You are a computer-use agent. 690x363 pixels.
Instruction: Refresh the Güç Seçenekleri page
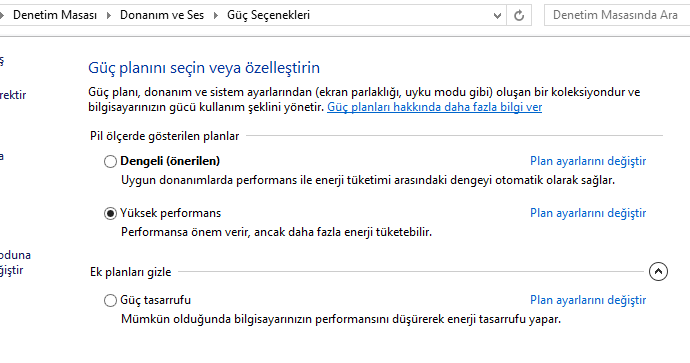pos(519,15)
